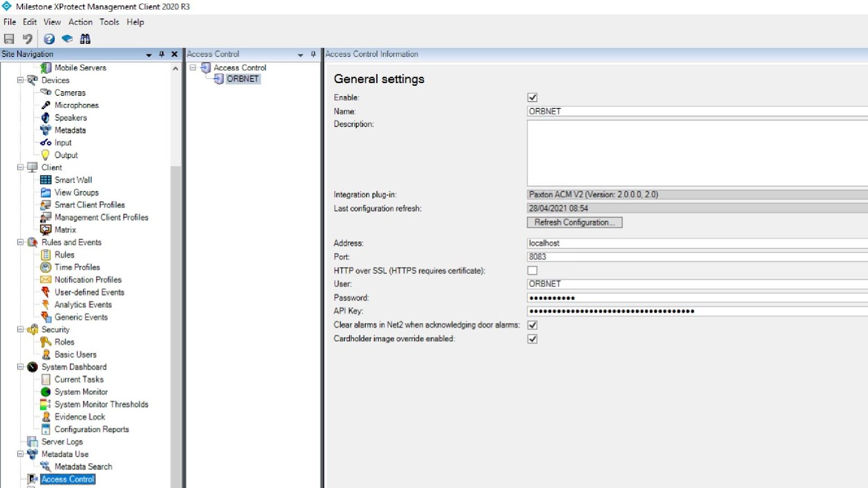868x488 pixels.
Task: Click the binoculars search icon
Action: point(85,39)
